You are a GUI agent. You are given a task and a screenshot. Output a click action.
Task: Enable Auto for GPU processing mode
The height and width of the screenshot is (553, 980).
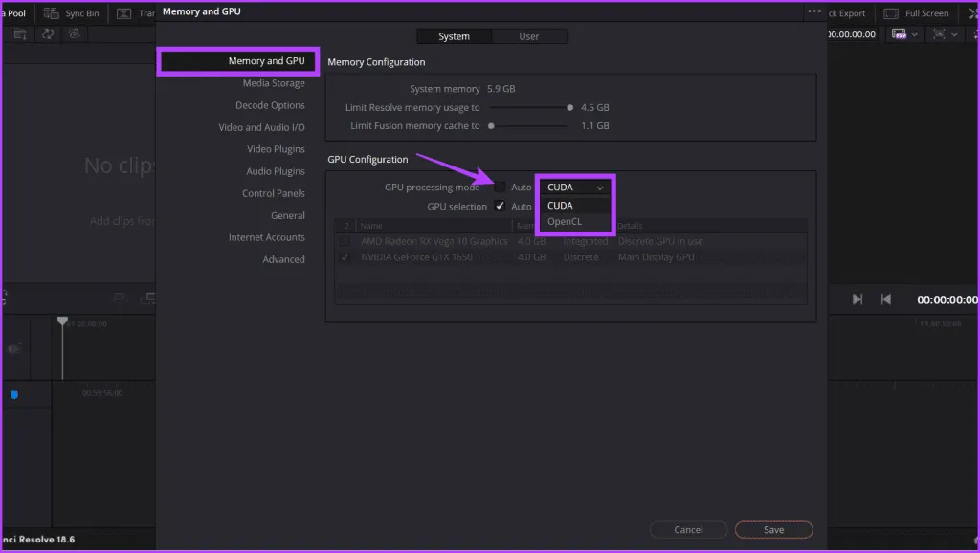[x=500, y=188]
